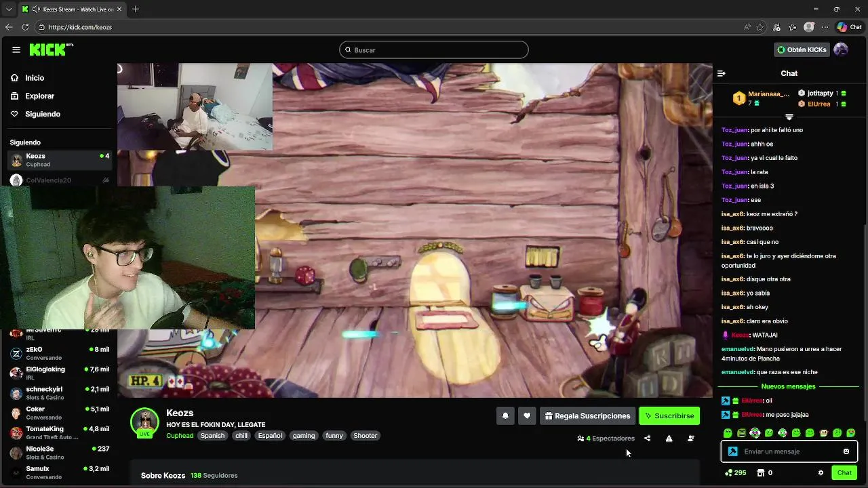Open the emoji picker in chat input
Viewport: 868px width, 488px height.
(846, 451)
